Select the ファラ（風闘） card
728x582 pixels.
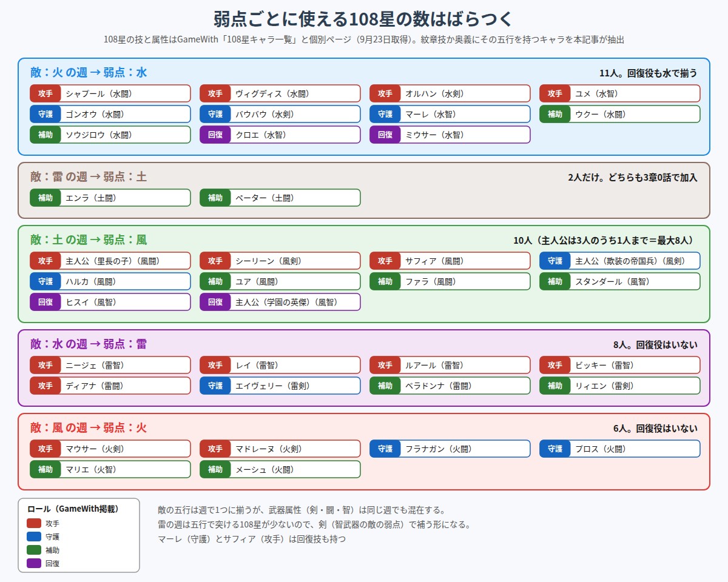pyautogui.click(x=450, y=281)
